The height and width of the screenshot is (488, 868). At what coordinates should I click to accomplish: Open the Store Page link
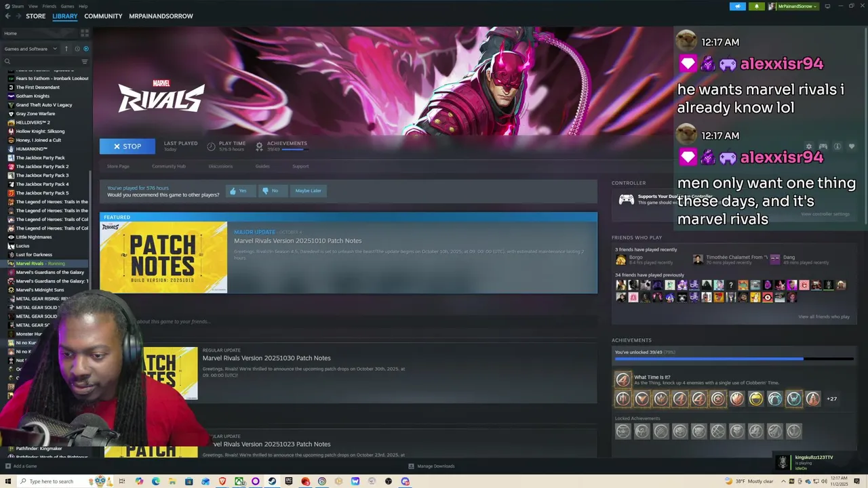pos(118,166)
